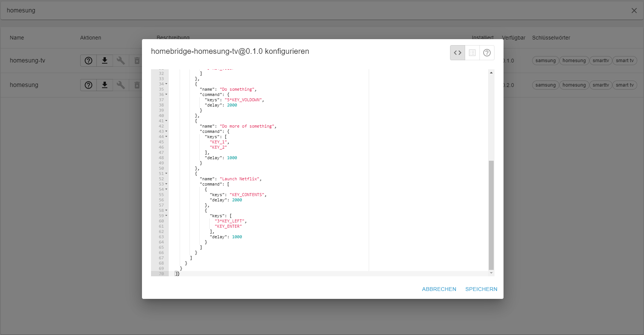Collapse the fold arrow at line 34
This screenshot has width=644, height=335.
[x=166, y=84]
